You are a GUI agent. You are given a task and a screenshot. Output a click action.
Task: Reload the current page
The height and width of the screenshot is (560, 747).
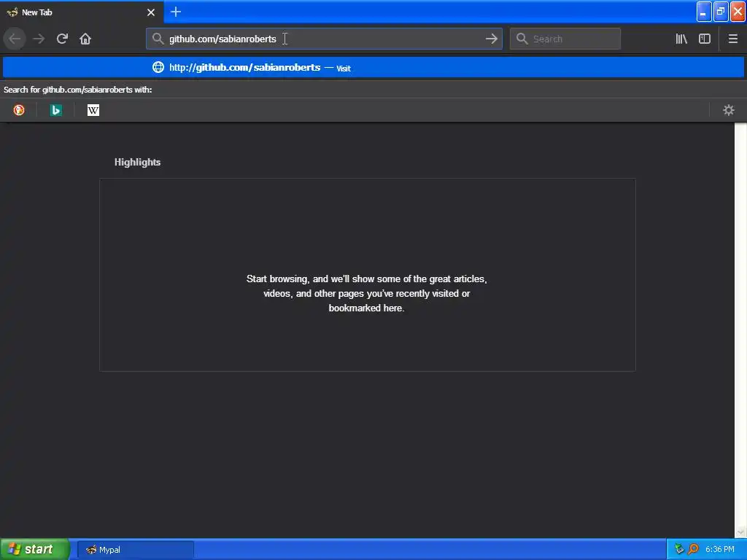click(x=62, y=39)
